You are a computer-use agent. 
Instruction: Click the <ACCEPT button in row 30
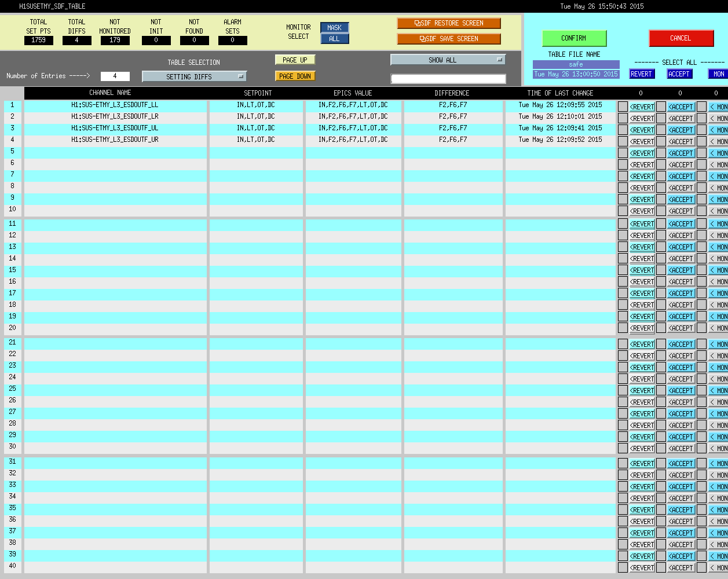coord(681,449)
